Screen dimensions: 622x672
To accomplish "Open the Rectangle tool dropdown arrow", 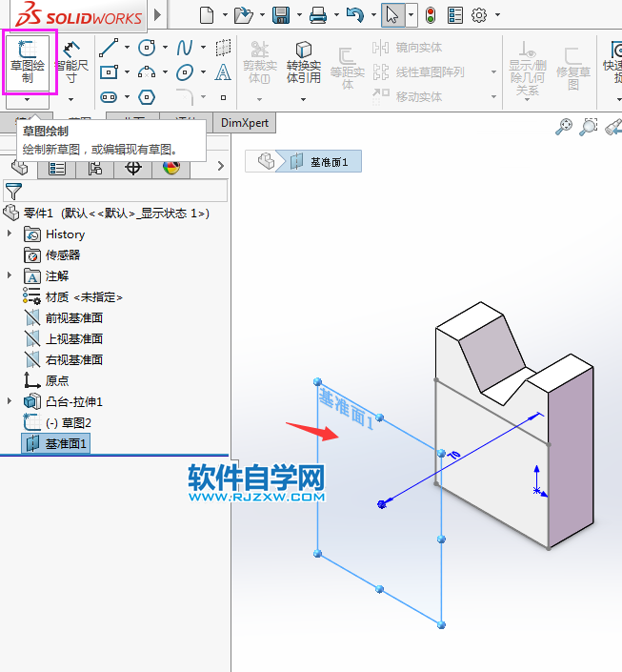I will pos(128,72).
